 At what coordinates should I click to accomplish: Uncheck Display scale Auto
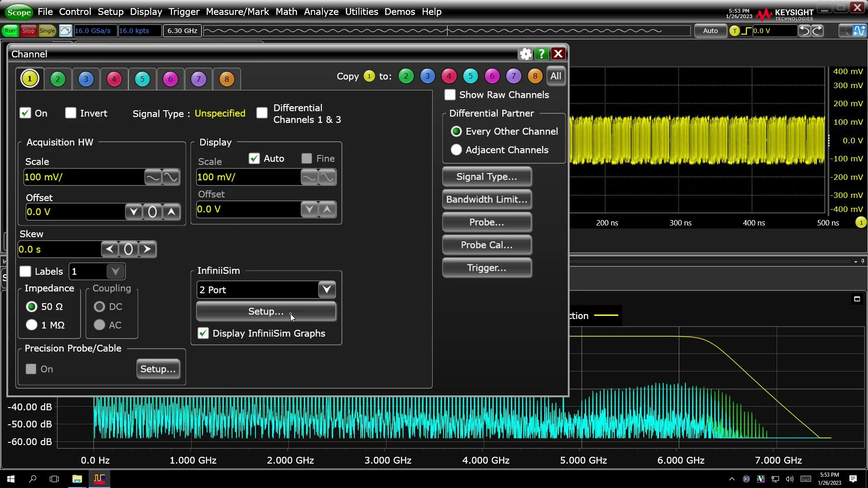(254, 159)
